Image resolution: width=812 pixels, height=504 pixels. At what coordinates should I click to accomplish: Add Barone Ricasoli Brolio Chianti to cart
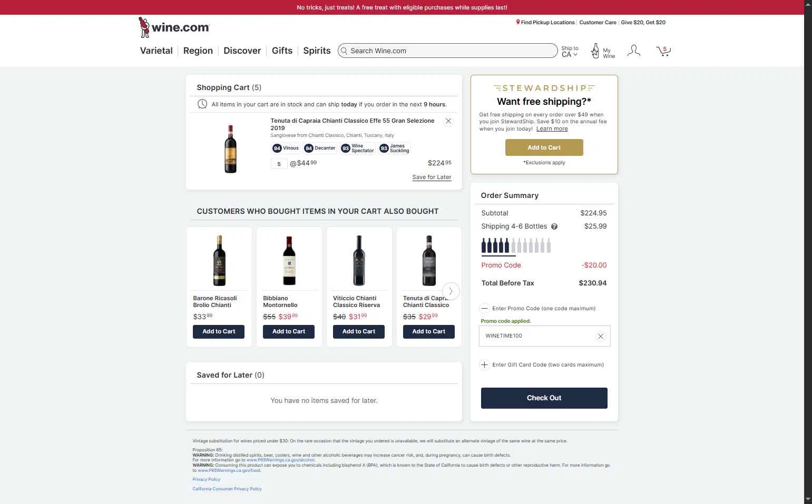pos(219,332)
